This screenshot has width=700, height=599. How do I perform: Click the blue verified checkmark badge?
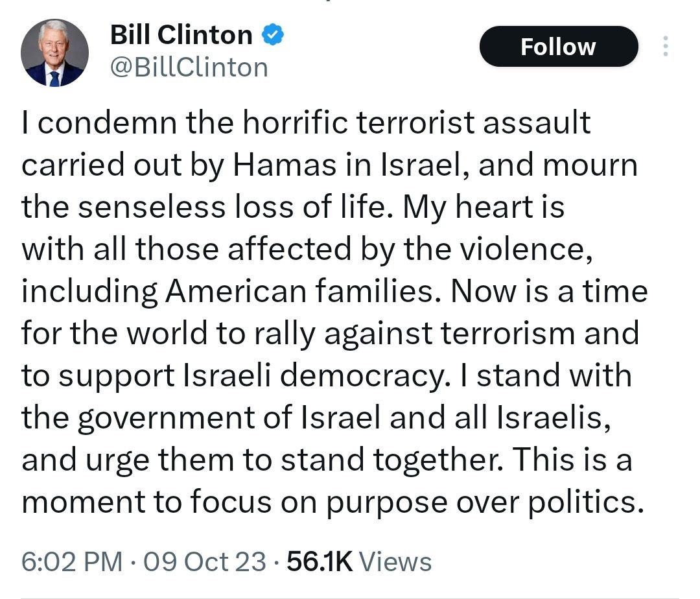(x=272, y=34)
